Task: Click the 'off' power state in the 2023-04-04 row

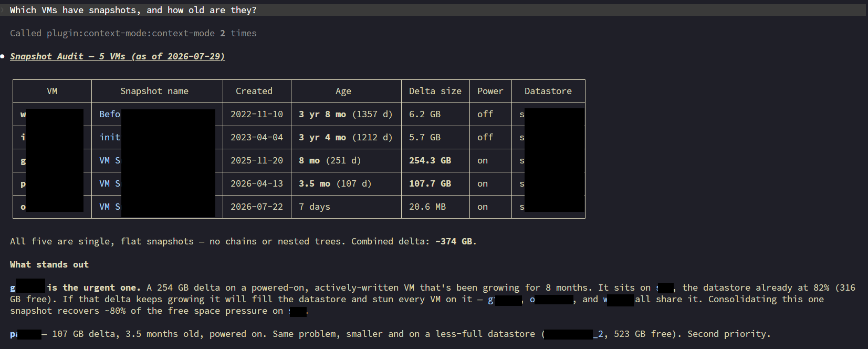Action: tap(485, 137)
